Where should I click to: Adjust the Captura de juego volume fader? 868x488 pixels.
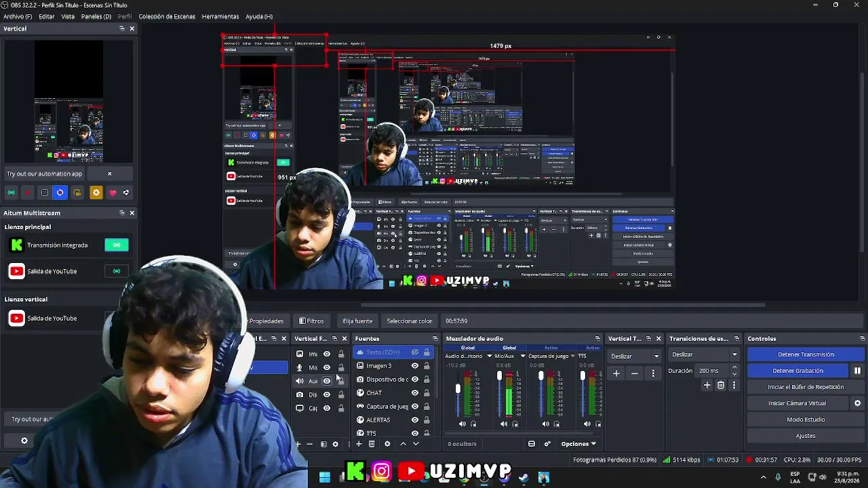(x=541, y=376)
